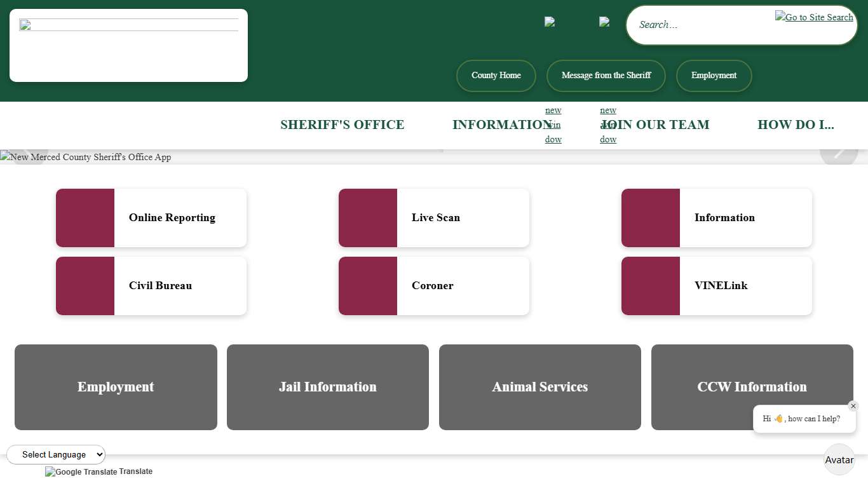868x488 pixels.
Task: Expand the Join Our Team menu
Action: pyautogui.click(x=656, y=125)
